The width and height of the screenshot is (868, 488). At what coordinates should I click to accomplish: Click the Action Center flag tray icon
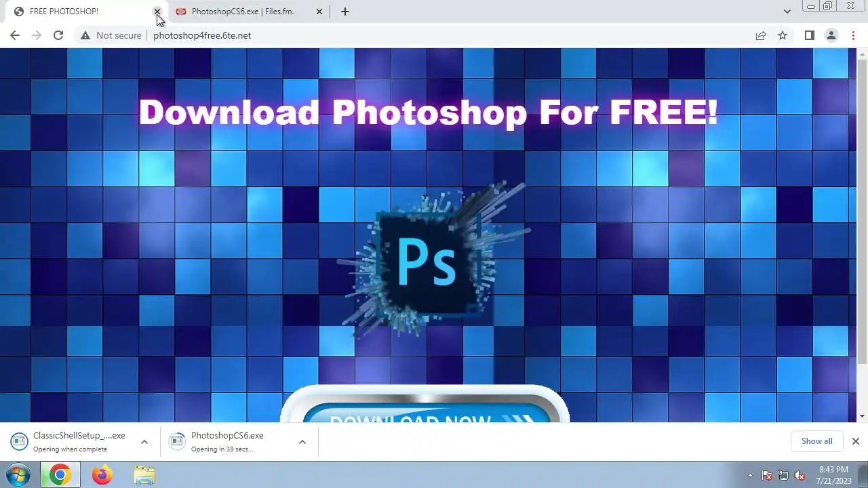767,475
